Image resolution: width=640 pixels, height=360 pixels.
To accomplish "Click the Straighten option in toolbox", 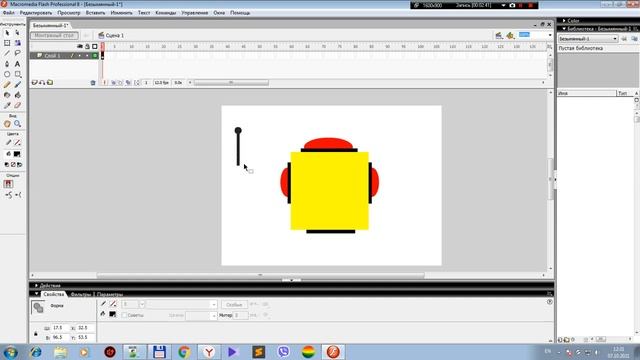I will tap(18, 195).
